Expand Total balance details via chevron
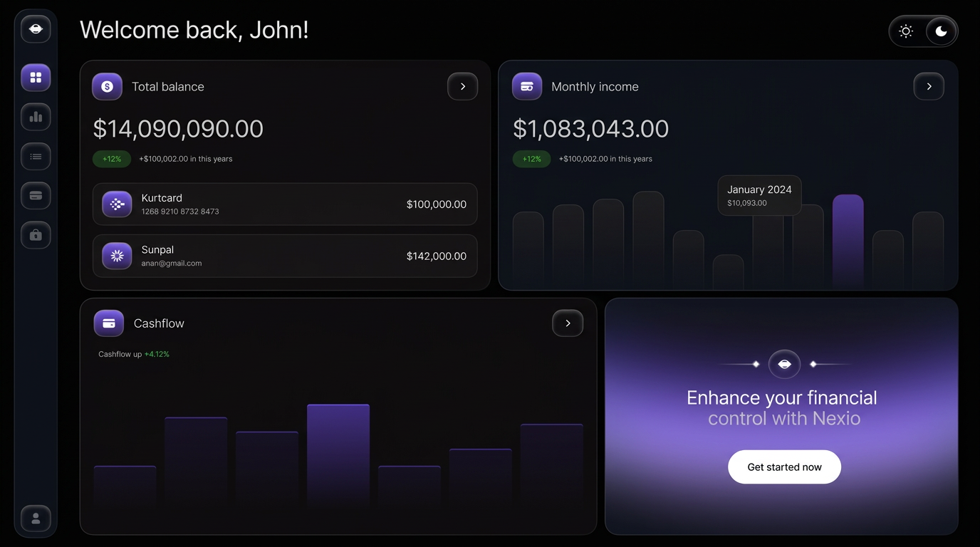The width and height of the screenshot is (980, 547). (462, 86)
